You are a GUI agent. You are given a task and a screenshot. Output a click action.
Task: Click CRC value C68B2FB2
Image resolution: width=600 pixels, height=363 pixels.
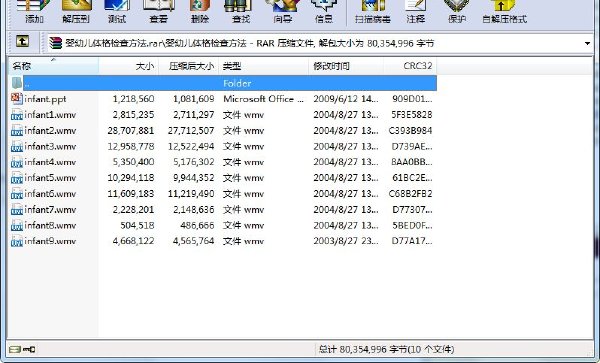[411, 194]
